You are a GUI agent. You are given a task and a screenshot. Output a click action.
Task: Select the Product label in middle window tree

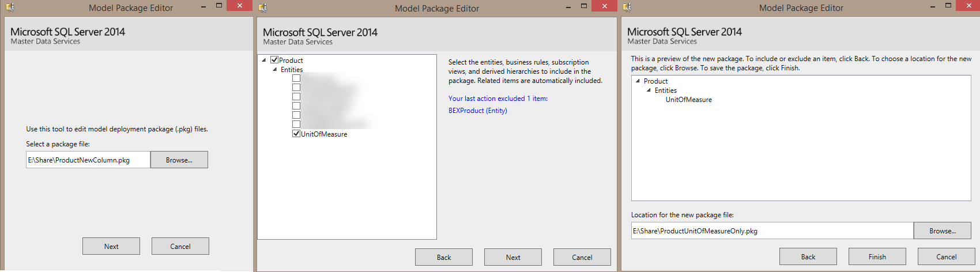pyautogui.click(x=291, y=61)
